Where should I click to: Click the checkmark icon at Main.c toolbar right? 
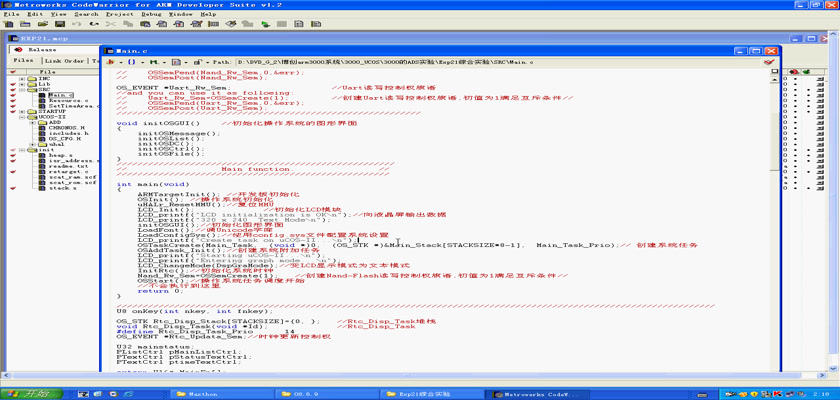769,62
